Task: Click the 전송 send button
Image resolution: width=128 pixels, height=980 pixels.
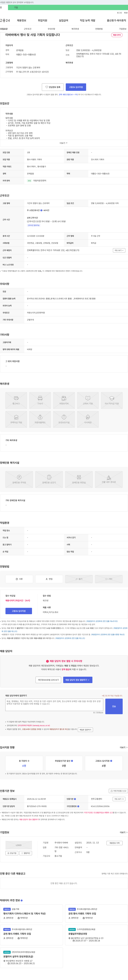Action: [x=114, y=706]
